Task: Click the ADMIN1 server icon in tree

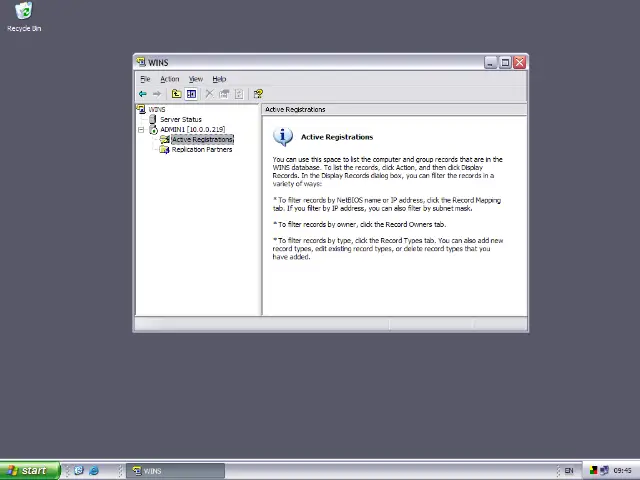Action: click(153, 130)
